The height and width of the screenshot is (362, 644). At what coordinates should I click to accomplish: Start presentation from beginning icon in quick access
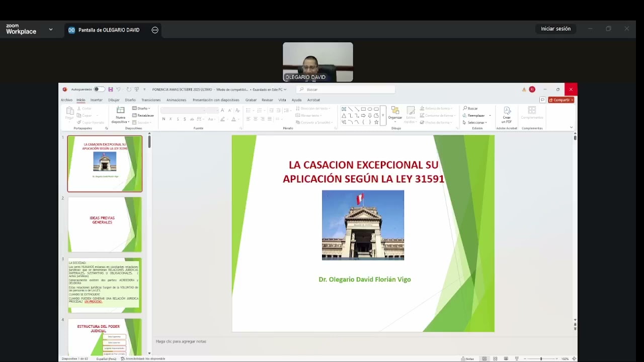[136, 89]
